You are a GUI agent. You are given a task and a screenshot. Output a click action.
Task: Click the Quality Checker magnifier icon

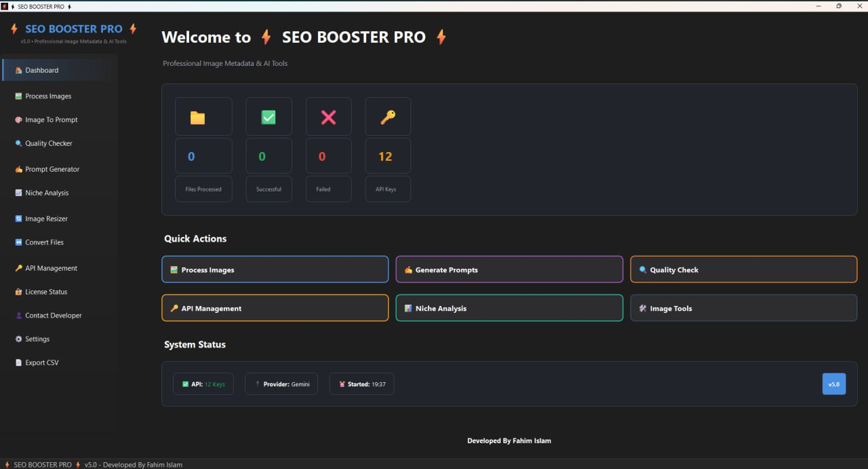point(19,144)
